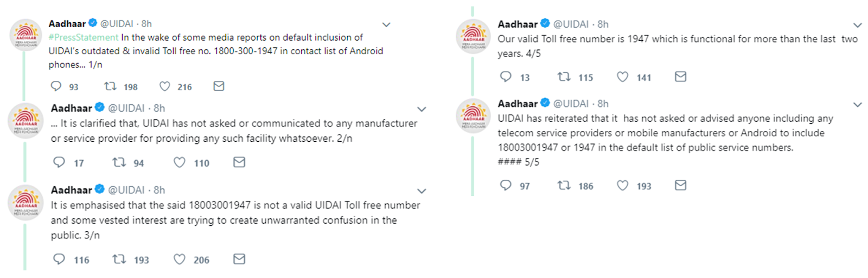868x278 pixels.
Task: Open the Aadhaar profile name on the 4/5 tweet
Action: click(518, 24)
